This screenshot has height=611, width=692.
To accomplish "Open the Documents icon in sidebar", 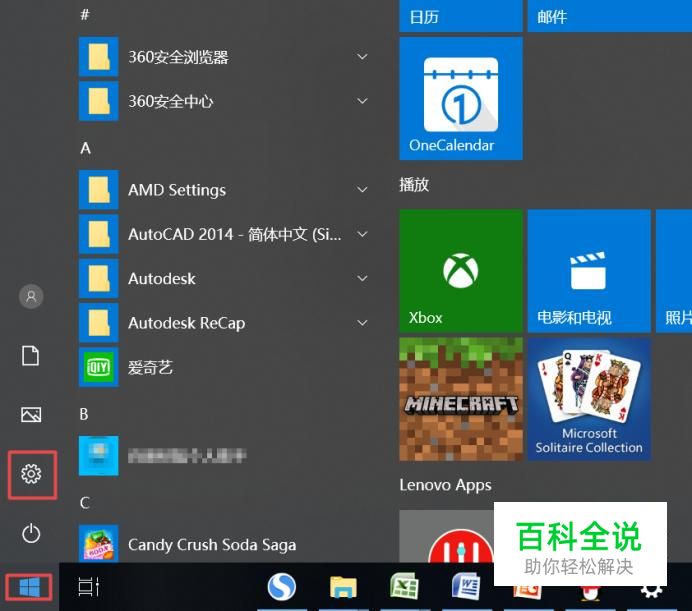I will 30,355.
